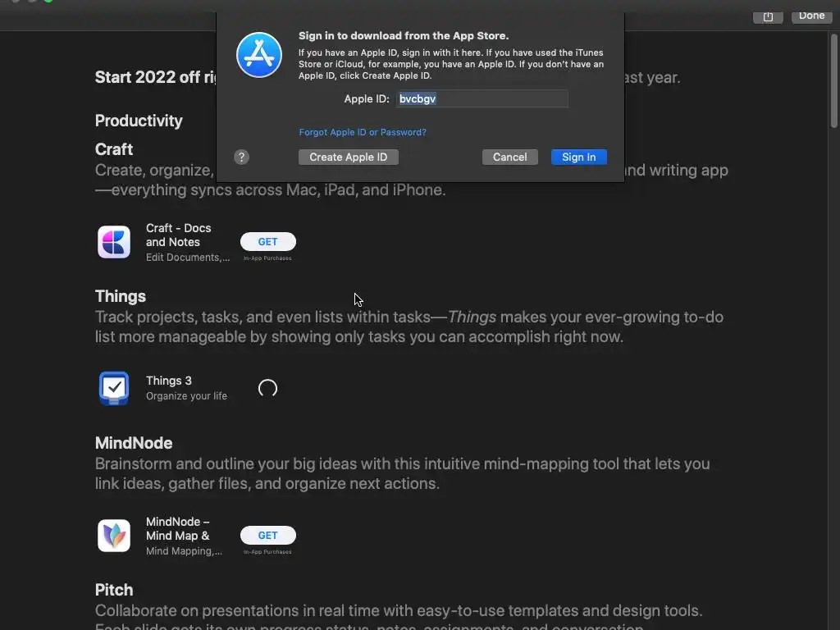Follow the Forgot Apple ID or Password link
This screenshot has width=840, height=630.
click(x=363, y=132)
